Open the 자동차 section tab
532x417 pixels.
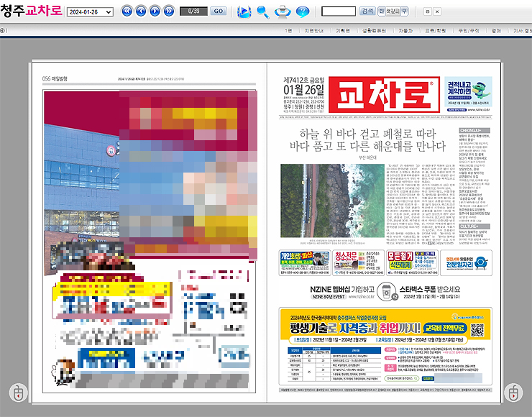coord(405,30)
